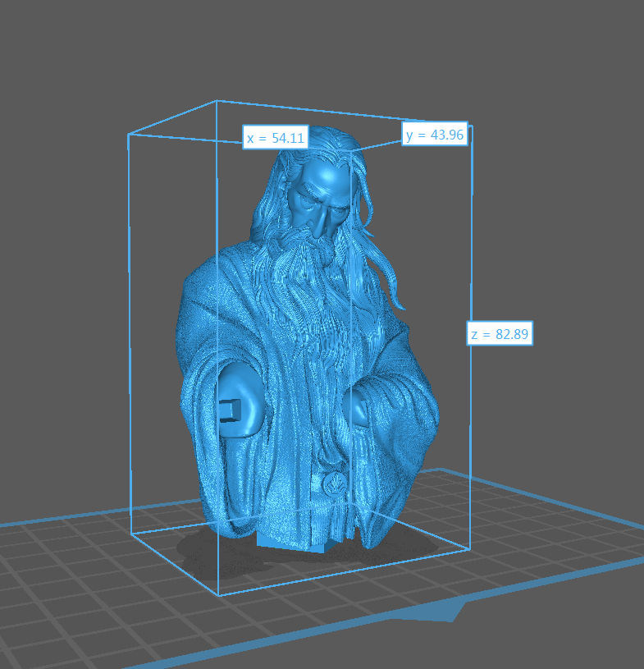Click the bottom front corner of bounding box
644x669 pixels.
coord(218,595)
